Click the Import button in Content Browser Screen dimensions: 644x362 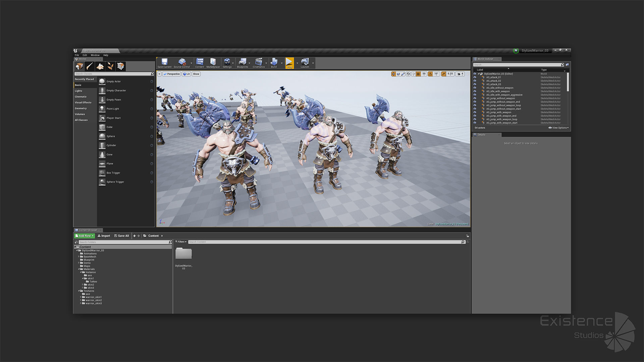click(x=104, y=236)
